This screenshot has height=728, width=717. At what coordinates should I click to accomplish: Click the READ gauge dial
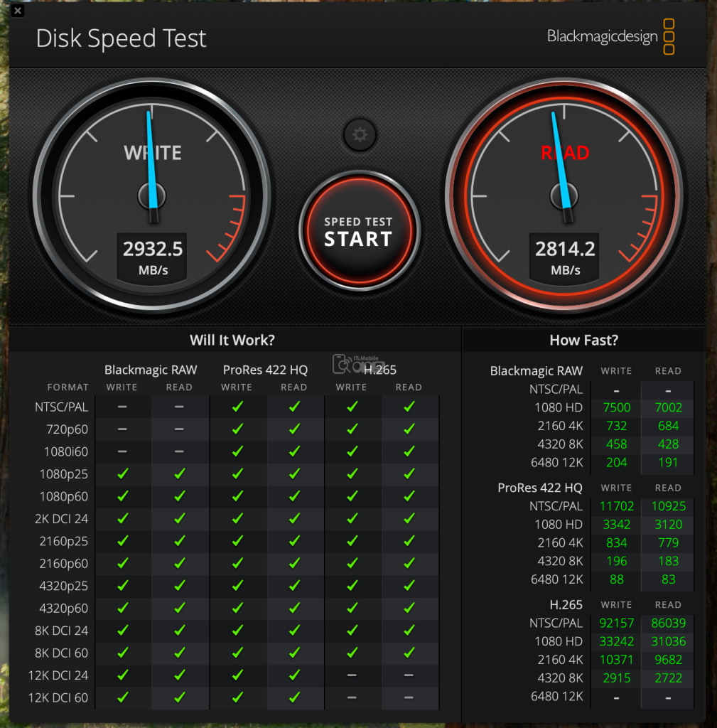564,196
